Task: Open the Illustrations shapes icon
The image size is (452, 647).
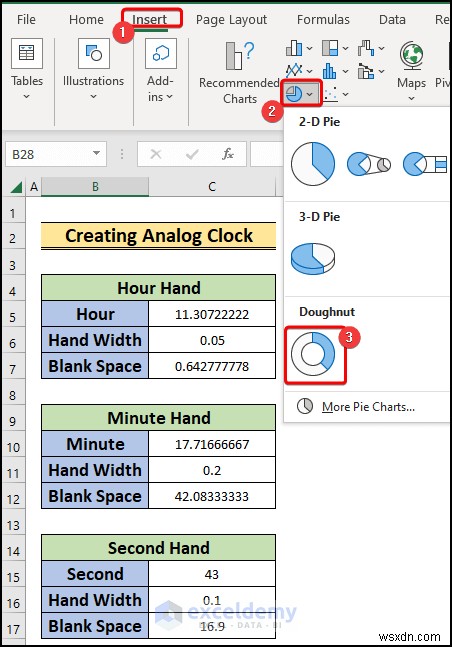Action: [94, 53]
